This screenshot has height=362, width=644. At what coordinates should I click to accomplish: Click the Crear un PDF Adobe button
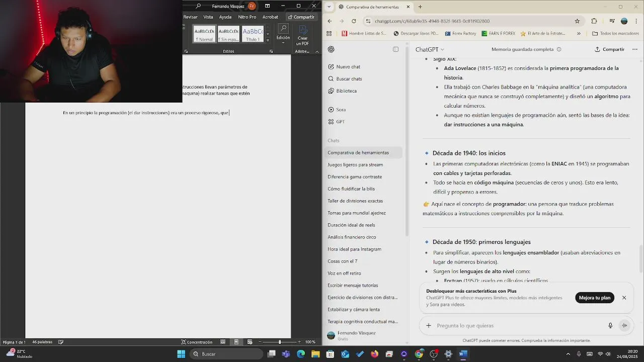click(302, 35)
